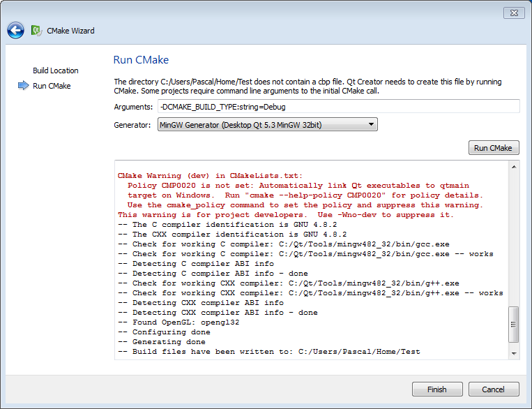The height and width of the screenshot is (409, 532).
Task: Click the output scrollbar up arrow
Action: click(x=514, y=167)
